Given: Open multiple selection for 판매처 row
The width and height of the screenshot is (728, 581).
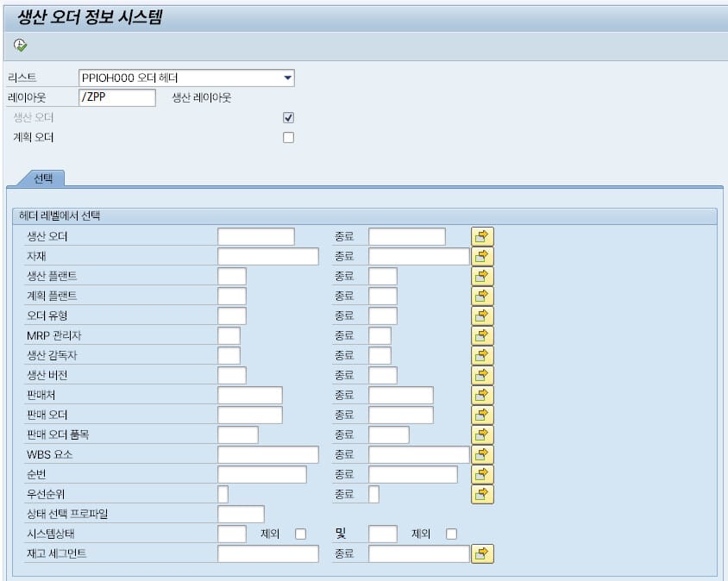Looking at the screenshot, I should coord(482,395).
